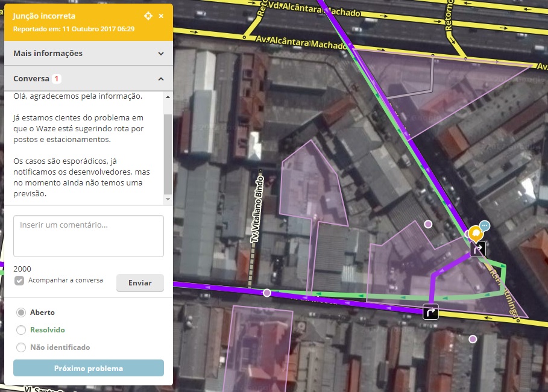Click the blue speech bubble conversation icon
The width and height of the screenshot is (548, 392).
(x=485, y=226)
